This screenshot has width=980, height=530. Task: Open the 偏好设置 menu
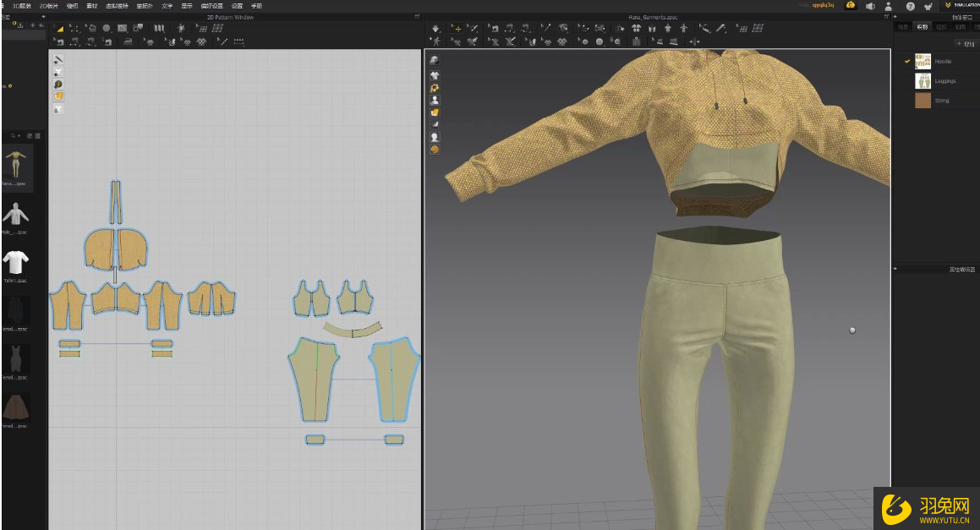click(x=211, y=5)
